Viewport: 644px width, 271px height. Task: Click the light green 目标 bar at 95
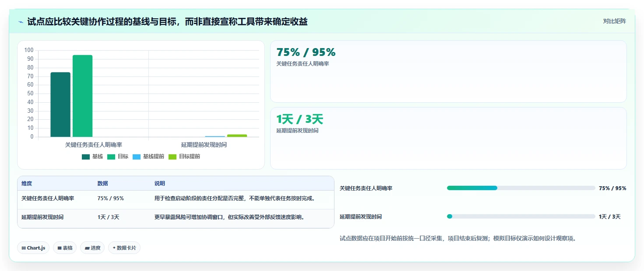coord(83,96)
